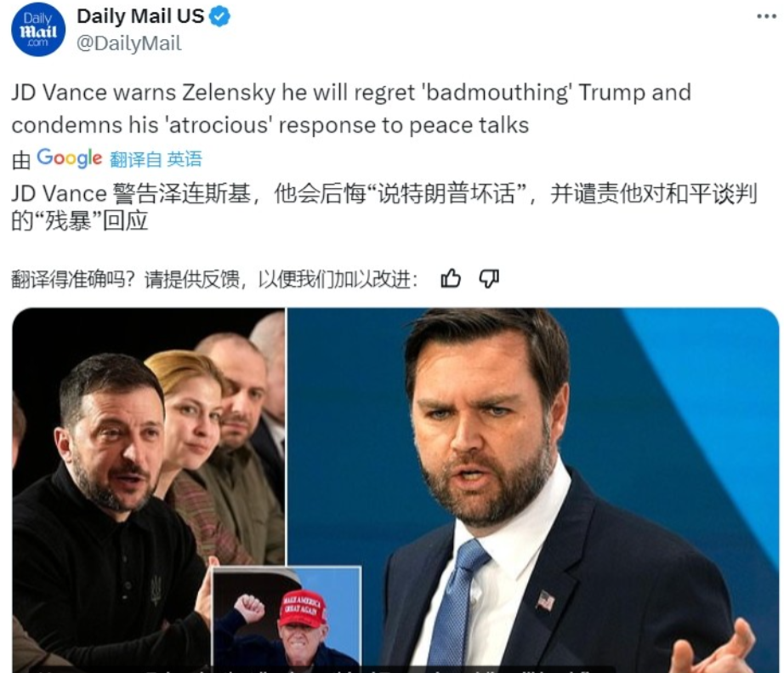The image size is (784, 673).
Task: Click the 翻译自 英语 translation source link
Action: click(x=156, y=159)
